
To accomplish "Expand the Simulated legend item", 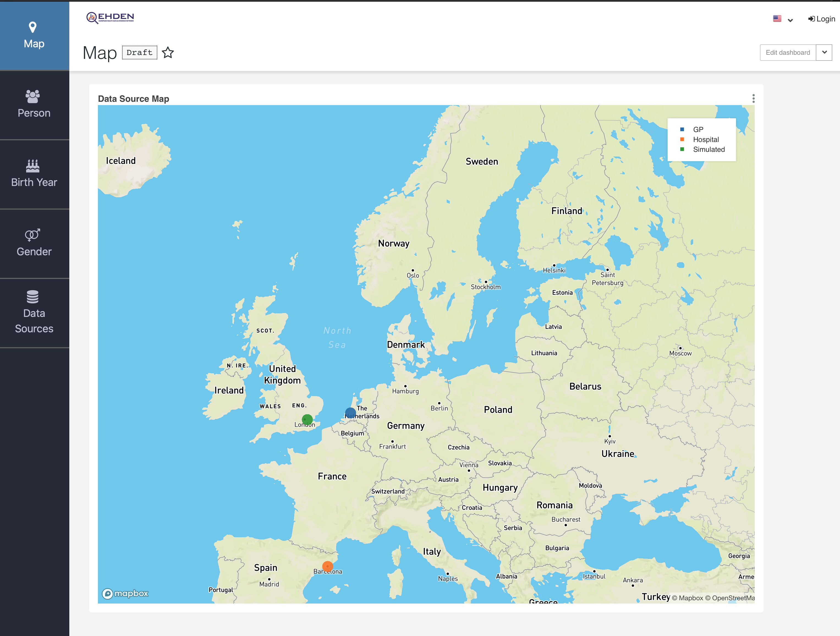I will point(709,149).
